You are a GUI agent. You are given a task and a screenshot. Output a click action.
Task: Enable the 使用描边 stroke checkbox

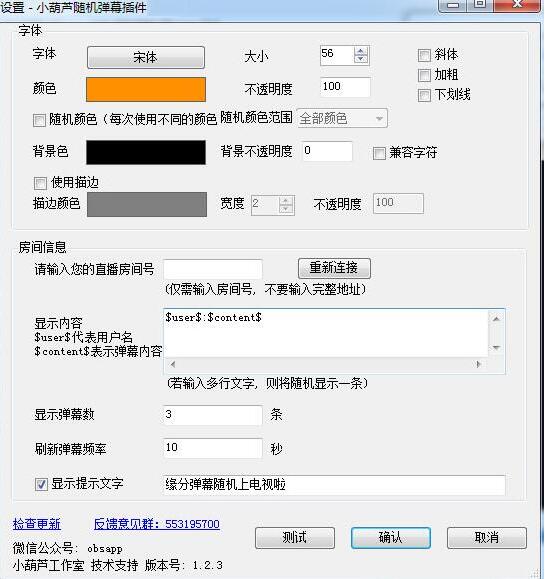click(x=40, y=183)
